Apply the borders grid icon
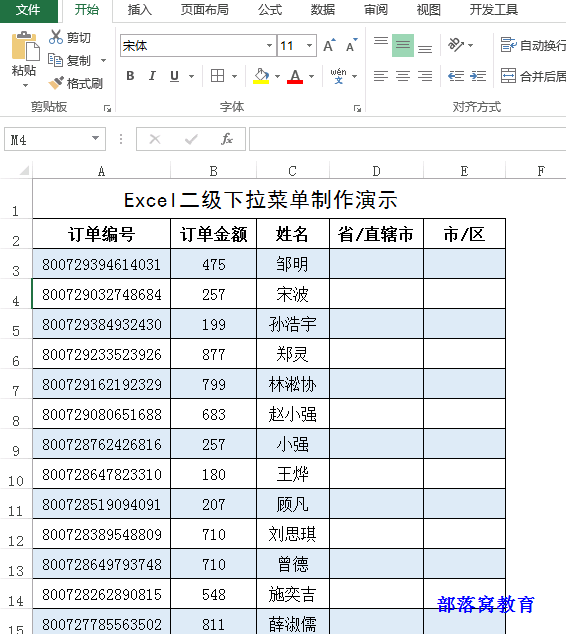 218,76
